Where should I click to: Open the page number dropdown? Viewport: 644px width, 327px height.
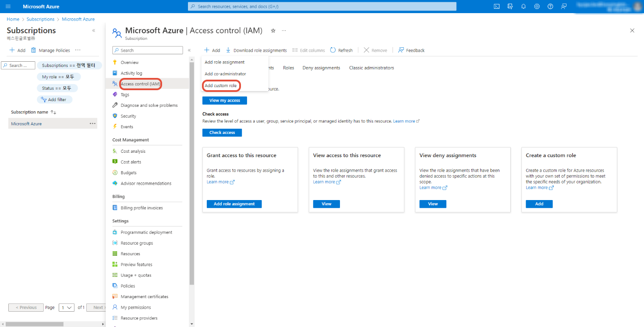click(67, 307)
